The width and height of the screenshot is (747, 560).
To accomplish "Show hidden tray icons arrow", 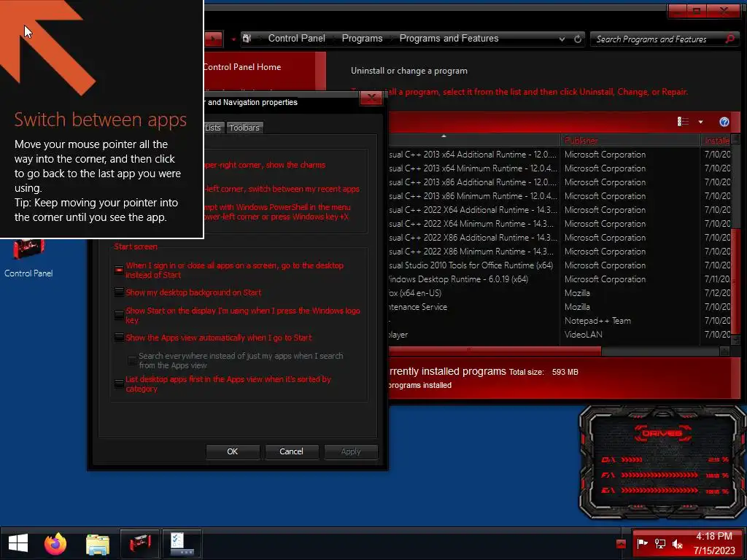I will point(621,544).
